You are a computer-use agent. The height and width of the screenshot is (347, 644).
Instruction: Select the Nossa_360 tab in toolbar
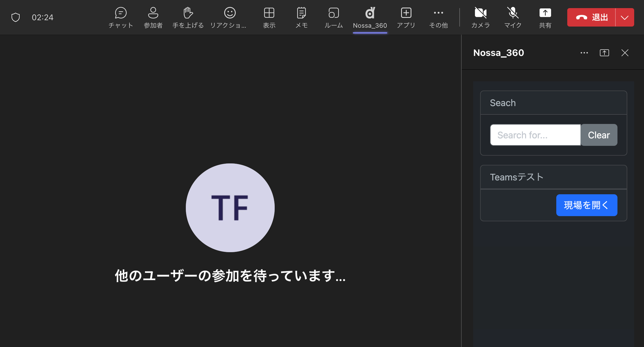370,17
